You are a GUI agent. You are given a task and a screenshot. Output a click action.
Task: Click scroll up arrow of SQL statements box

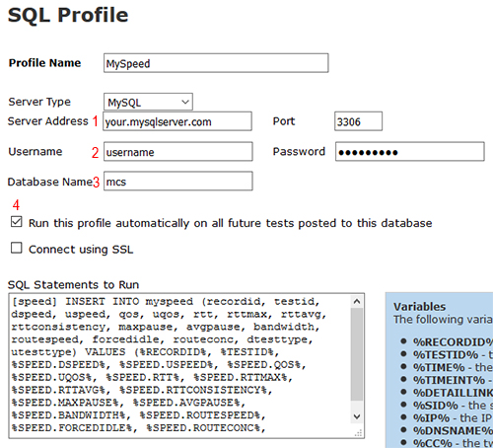[x=357, y=301]
